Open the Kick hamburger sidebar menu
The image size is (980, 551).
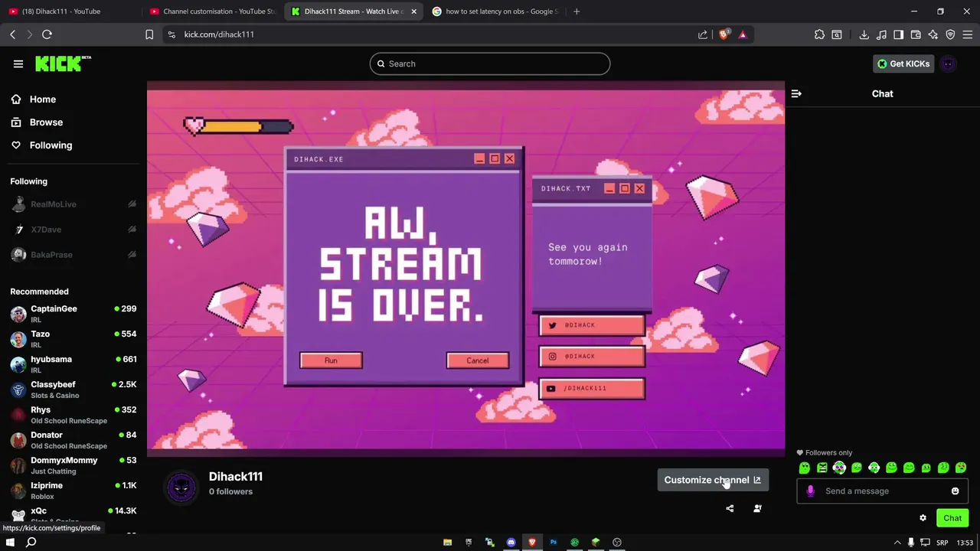coord(18,64)
